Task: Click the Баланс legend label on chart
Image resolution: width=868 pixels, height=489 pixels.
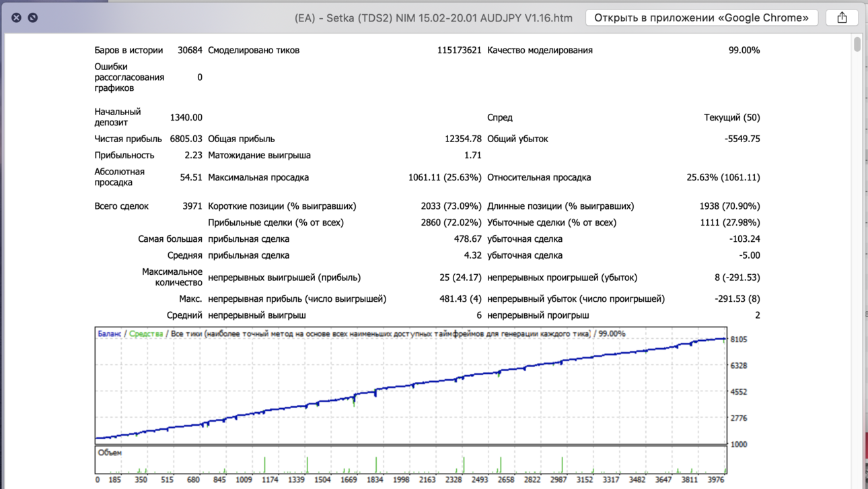Action: click(x=110, y=333)
